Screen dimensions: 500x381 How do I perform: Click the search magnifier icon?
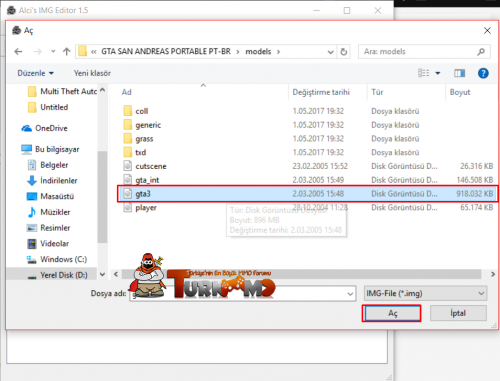[481, 52]
